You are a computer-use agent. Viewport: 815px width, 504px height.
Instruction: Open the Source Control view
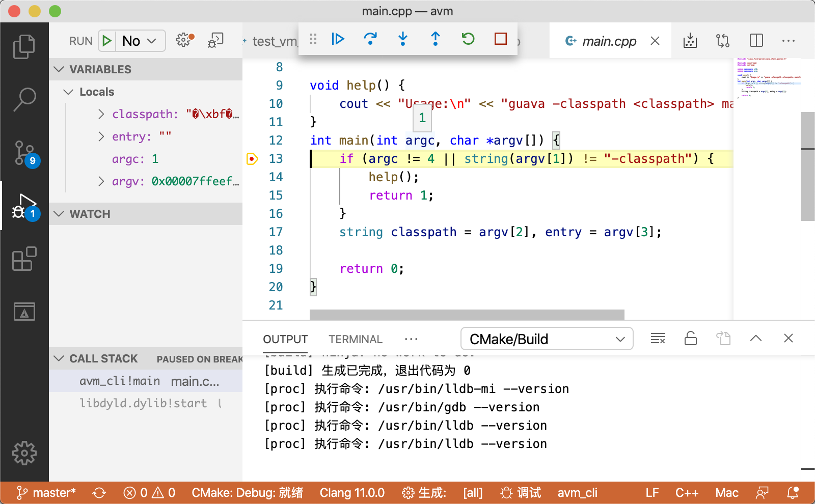pyautogui.click(x=24, y=153)
